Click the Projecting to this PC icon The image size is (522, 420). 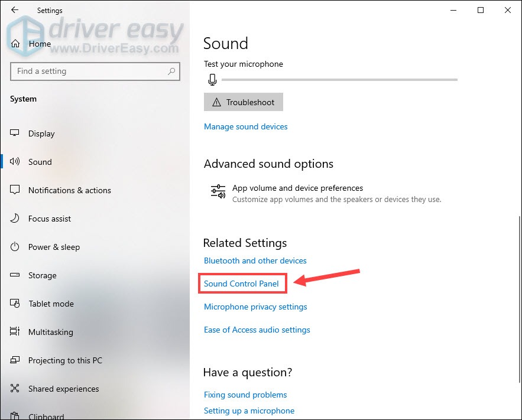[x=14, y=360]
